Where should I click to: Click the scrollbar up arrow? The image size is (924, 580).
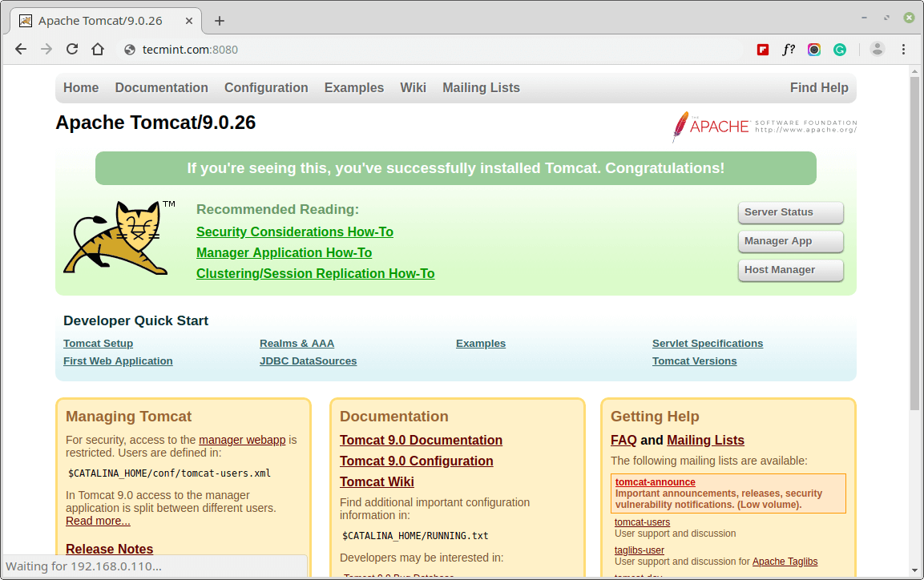[x=914, y=71]
